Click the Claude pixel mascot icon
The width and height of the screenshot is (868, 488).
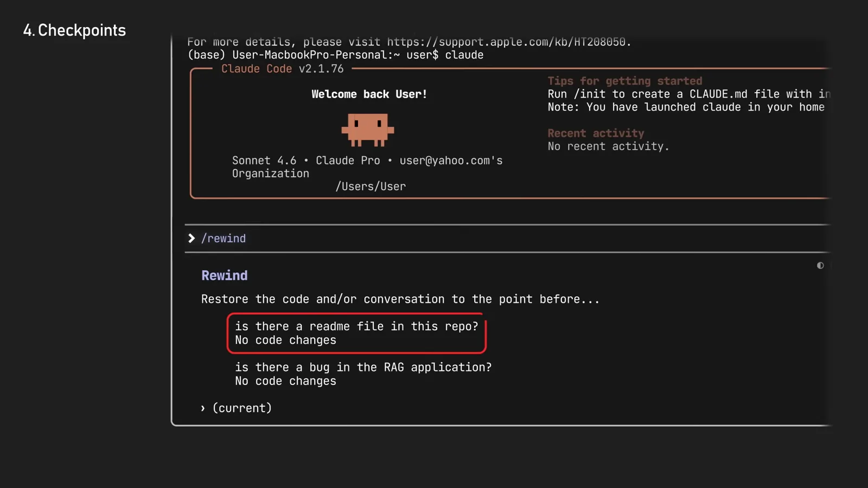pyautogui.click(x=368, y=130)
